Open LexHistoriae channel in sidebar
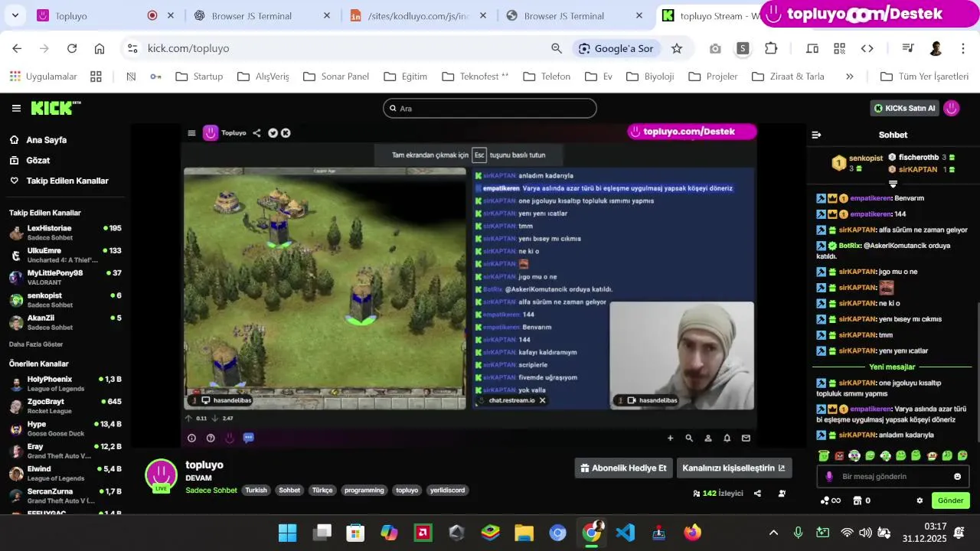Image resolution: width=980 pixels, height=551 pixels. pyautogui.click(x=65, y=233)
